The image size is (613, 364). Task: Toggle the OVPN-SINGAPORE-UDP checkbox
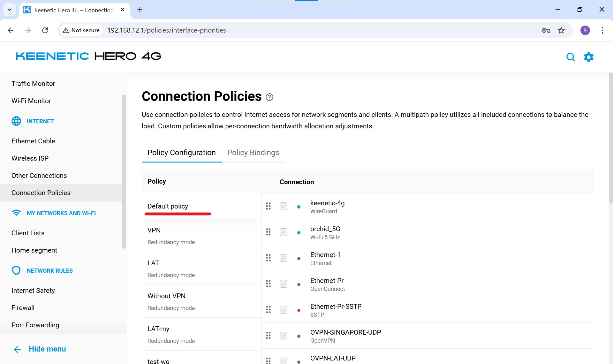[283, 336]
